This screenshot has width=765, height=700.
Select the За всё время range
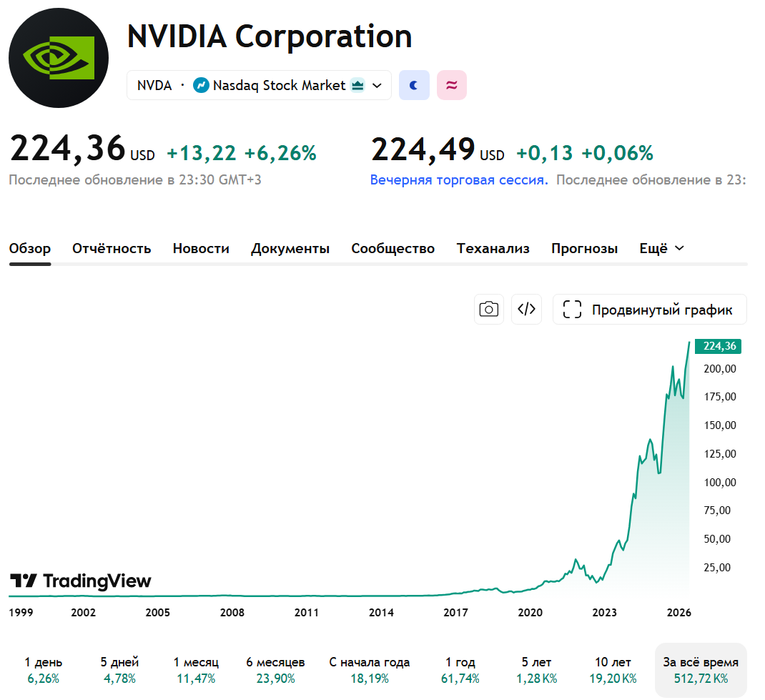(x=701, y=670)
